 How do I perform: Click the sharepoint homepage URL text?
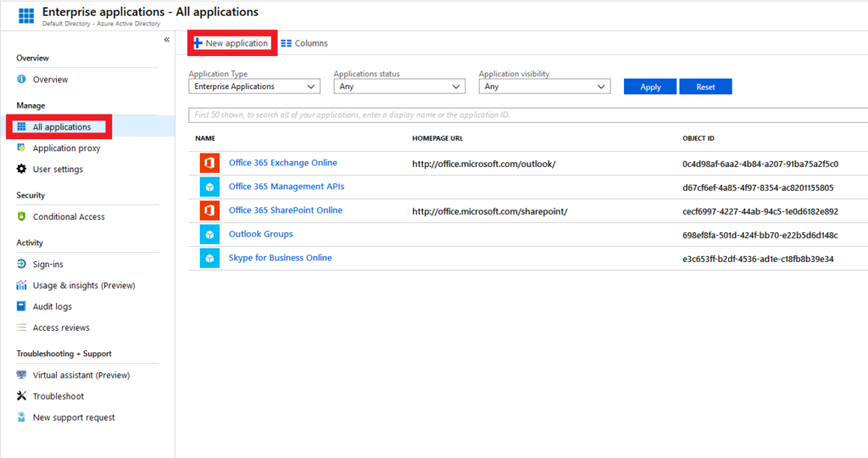pyautogui.click(x=489, y=211)
